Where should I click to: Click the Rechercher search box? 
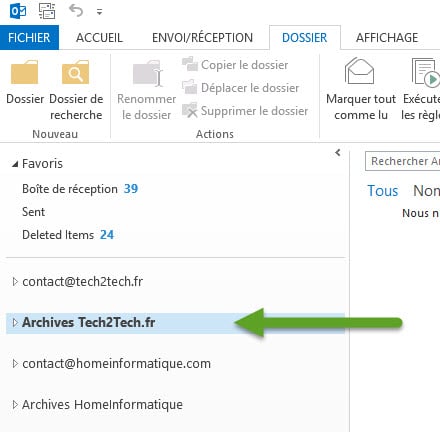click(x=403, y=161)
